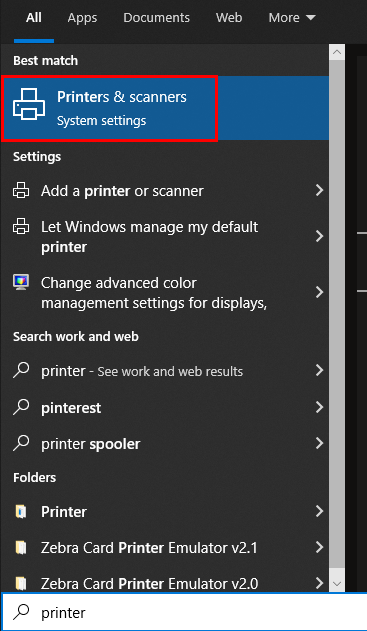The image size is (367, 631).
Task: Switch to the Apps tab
Action: (x=83, y=18)
